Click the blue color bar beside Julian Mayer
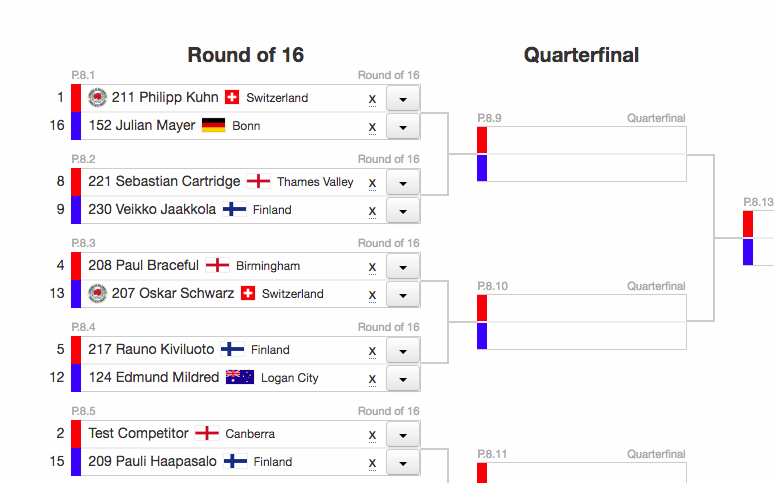The image size is (774, 483). (76, 126)
